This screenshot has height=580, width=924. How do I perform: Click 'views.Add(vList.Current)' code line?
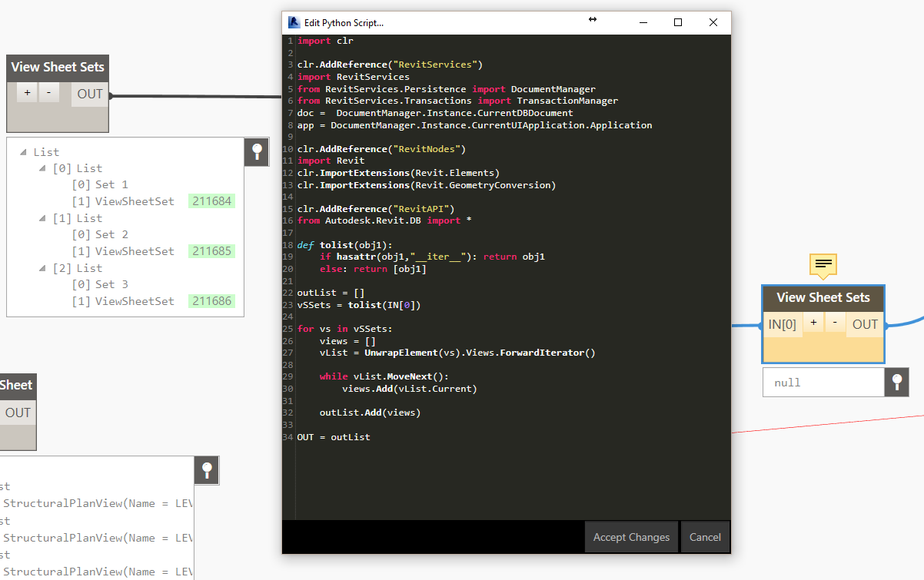click(410, 389)
